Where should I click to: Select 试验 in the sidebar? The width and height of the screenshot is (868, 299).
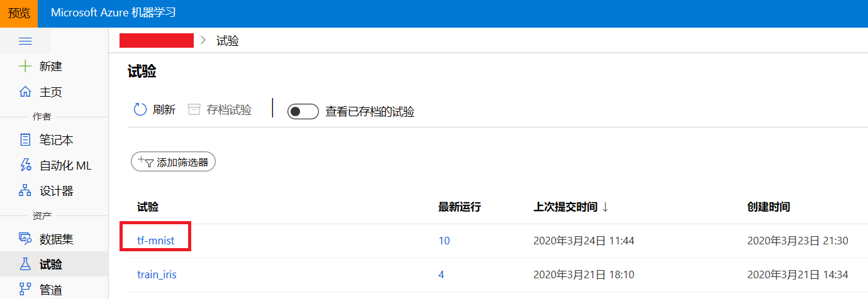pyautogui.click(x=51, y=264)
